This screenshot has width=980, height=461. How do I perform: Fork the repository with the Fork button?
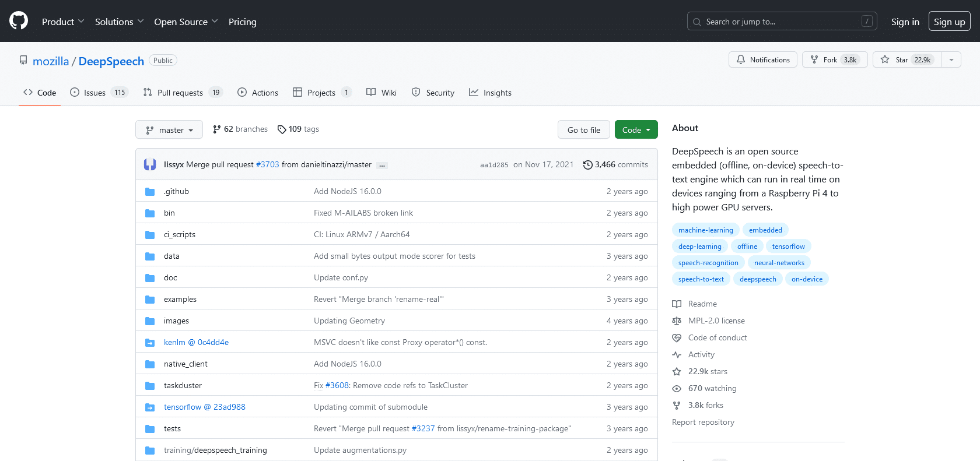835,59
